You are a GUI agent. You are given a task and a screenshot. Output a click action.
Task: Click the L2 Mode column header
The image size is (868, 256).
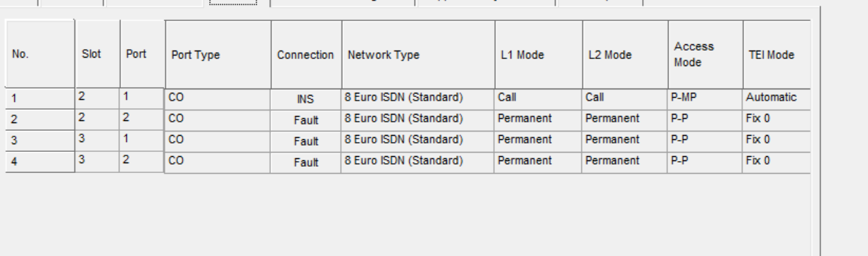point(625,55)
